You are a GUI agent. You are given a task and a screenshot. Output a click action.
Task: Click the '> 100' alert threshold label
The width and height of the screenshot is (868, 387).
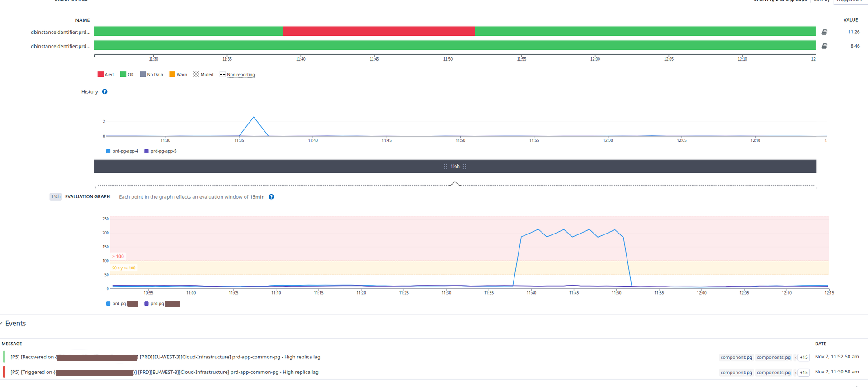pyautogui.click(x=118, y=256)
